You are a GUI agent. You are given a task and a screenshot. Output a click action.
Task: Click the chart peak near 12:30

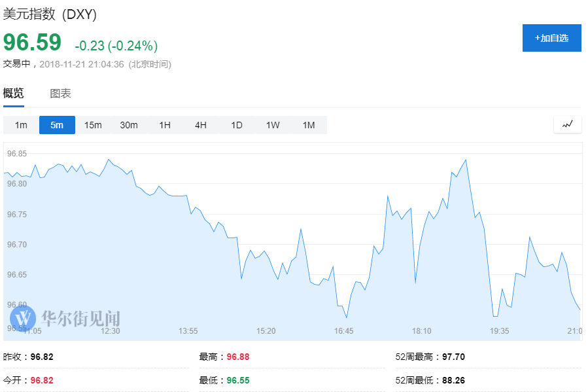[x=109, y=159]
